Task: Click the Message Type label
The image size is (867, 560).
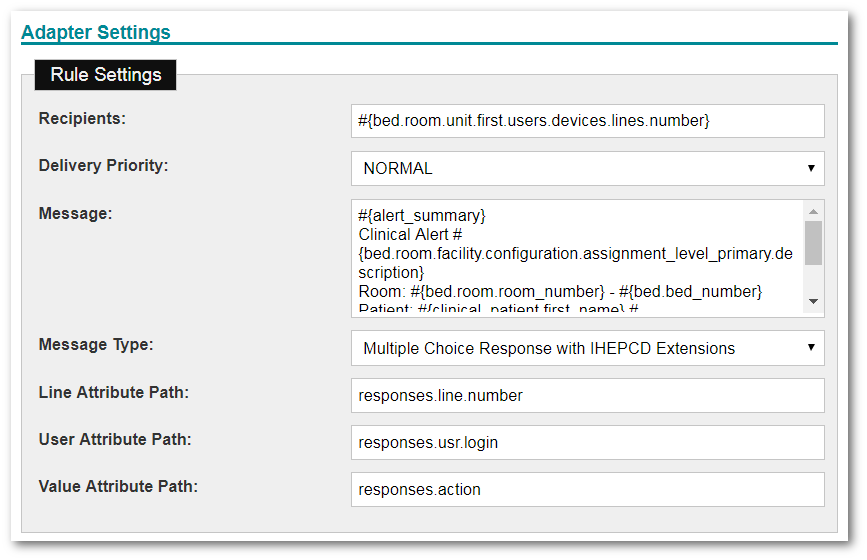Action: tap(96, 344)
